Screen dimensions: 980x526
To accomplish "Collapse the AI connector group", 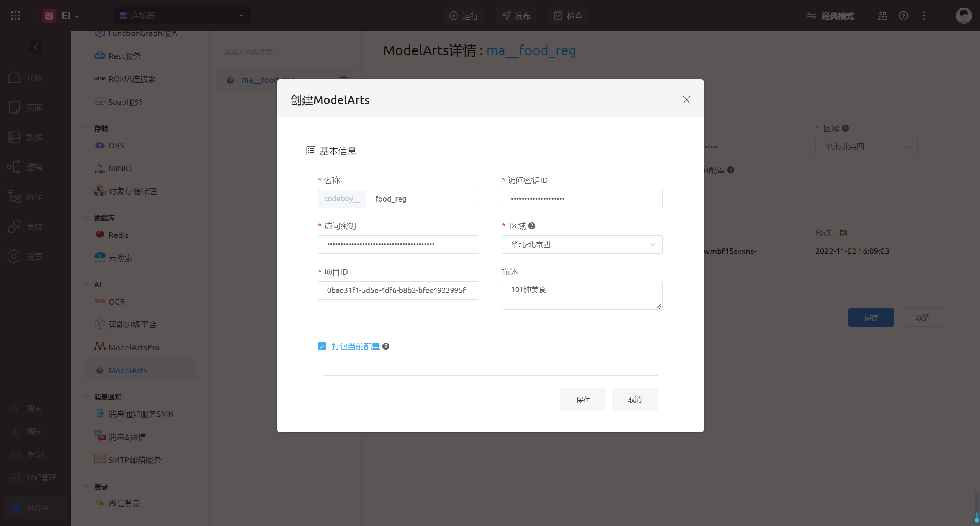I will pos(86,284).
